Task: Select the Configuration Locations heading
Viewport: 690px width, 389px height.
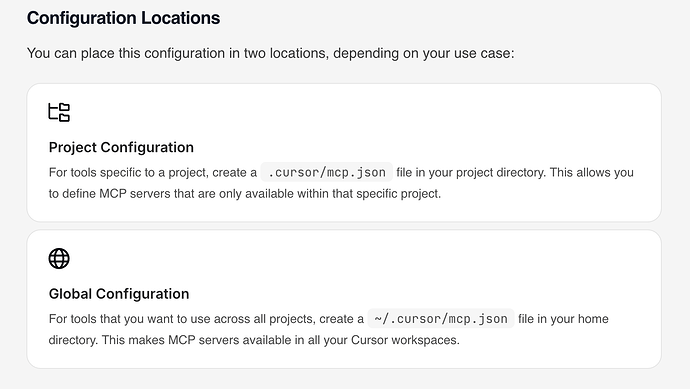Action: pyautogui.click(x=124, y=18)
